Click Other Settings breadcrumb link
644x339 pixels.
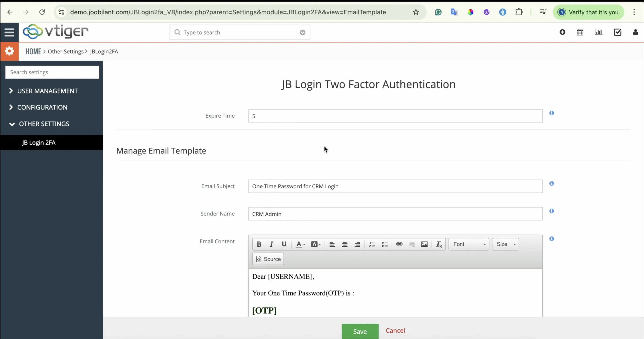[x=66, y=52]
